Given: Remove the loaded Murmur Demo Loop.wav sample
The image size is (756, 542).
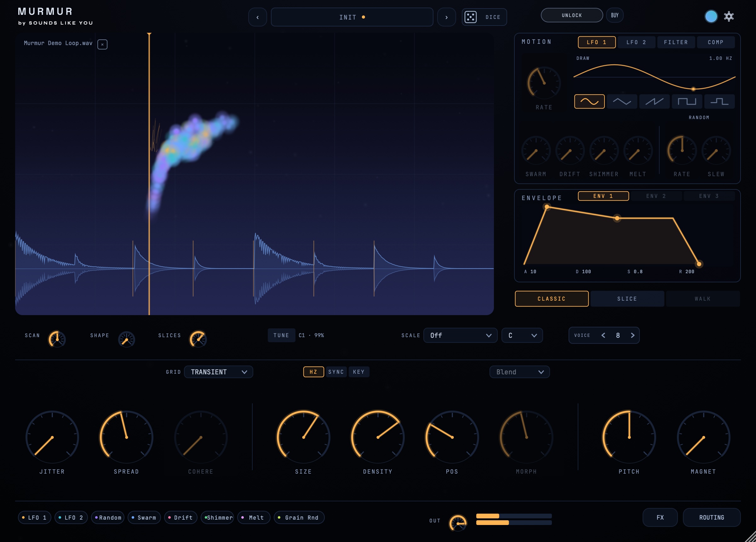Looking at the screenshot, I should click(102, 44).
